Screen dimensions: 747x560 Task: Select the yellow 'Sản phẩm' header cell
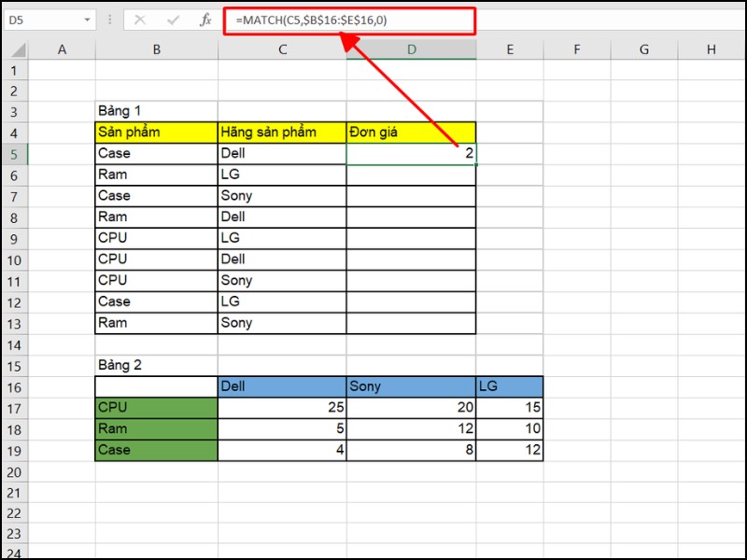156,133
